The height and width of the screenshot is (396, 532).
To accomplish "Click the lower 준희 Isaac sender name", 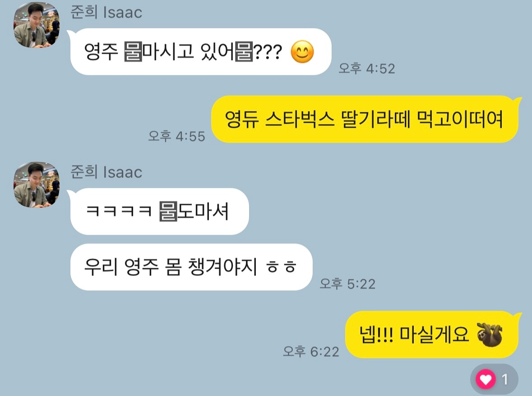I will (x=106, y=172).
